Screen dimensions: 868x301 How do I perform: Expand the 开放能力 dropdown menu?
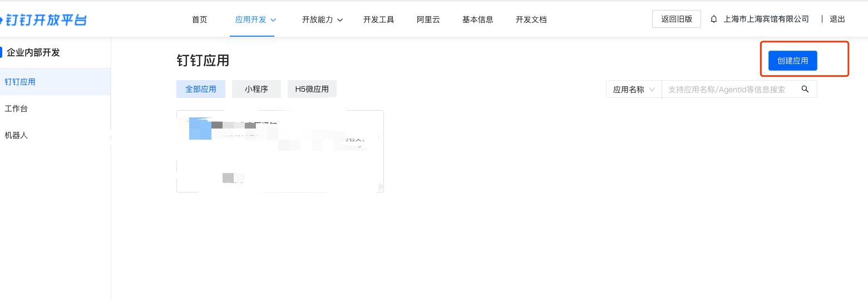(323, 19)
